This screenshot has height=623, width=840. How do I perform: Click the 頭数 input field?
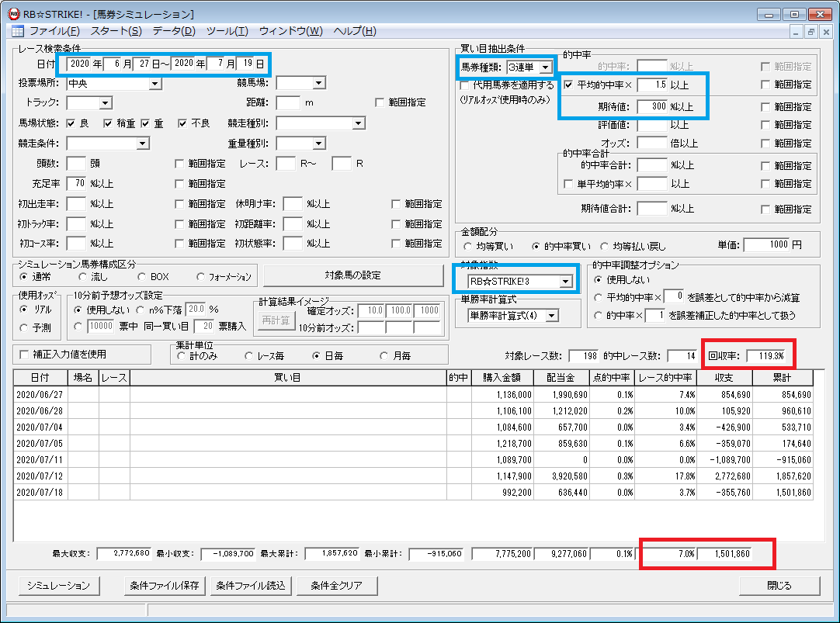coord(76,163)
